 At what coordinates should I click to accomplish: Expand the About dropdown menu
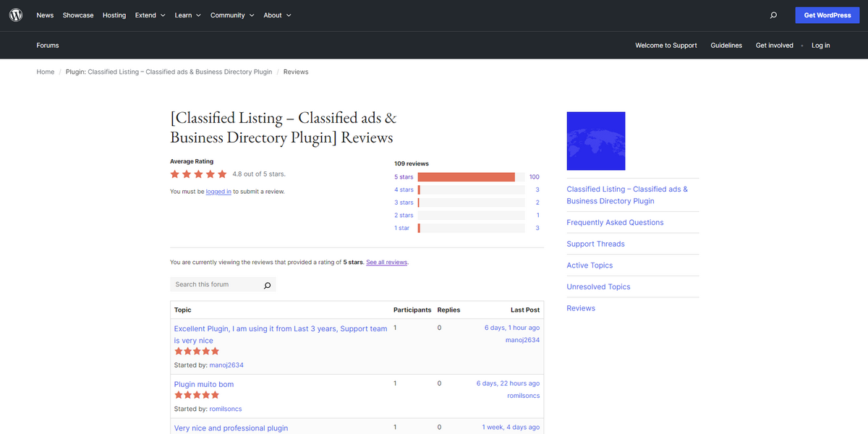(x=277, y=15)
